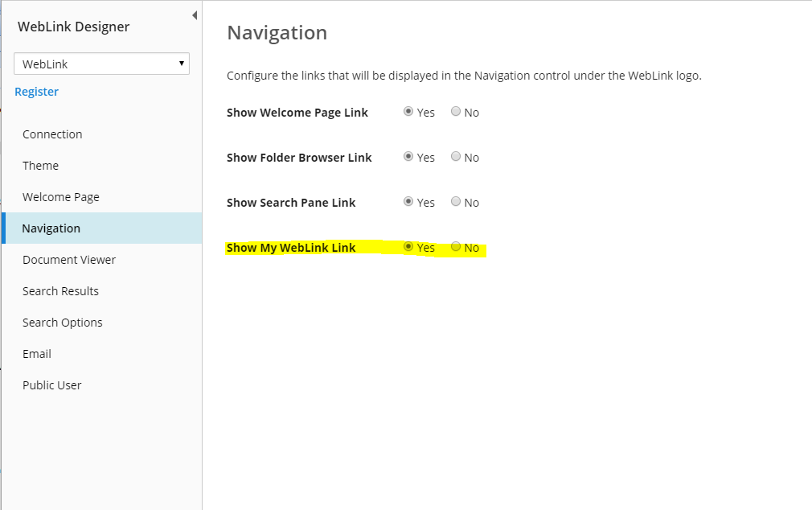The image size is (812, 510).
Task: Open the Theme settings page
Action: pos(40,166)
